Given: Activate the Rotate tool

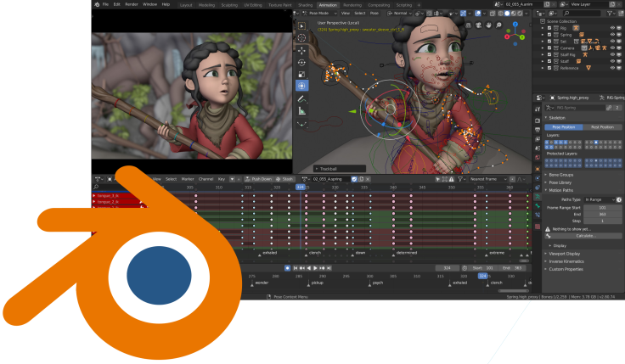Looking at the screenshot, I should (303, 62).
